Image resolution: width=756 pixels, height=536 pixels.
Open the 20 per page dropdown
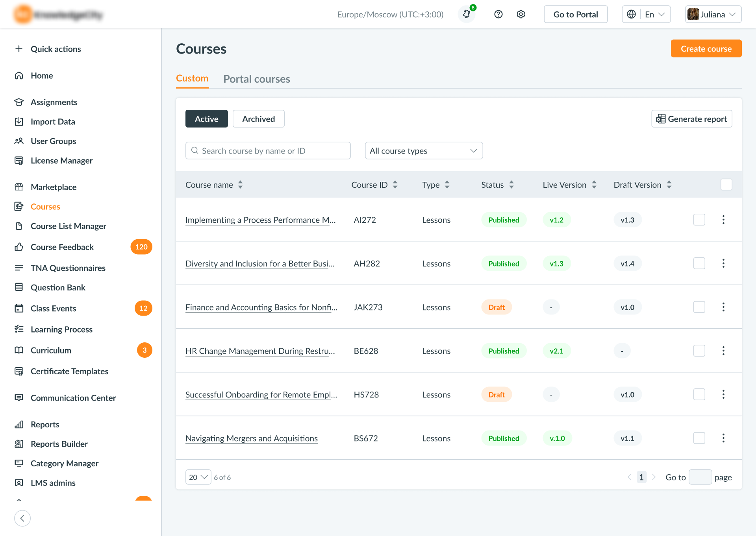click(x=198, y=477)
